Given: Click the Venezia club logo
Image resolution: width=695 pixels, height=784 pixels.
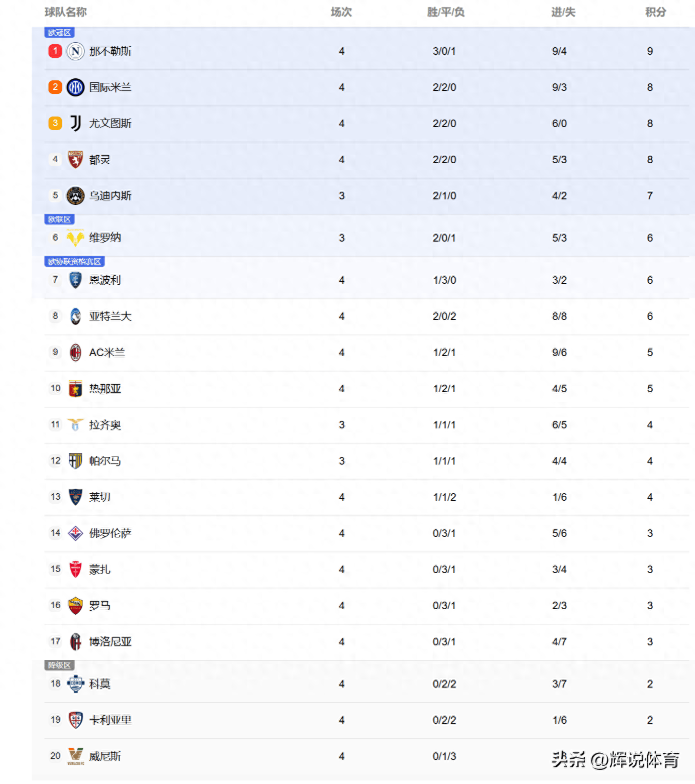Looking at the screenshot, I should [75, 756].
